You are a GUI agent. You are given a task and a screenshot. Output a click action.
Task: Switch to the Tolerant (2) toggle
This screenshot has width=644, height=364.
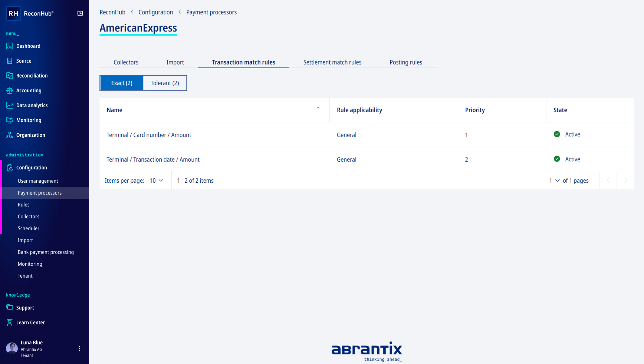tap(165, 83)
